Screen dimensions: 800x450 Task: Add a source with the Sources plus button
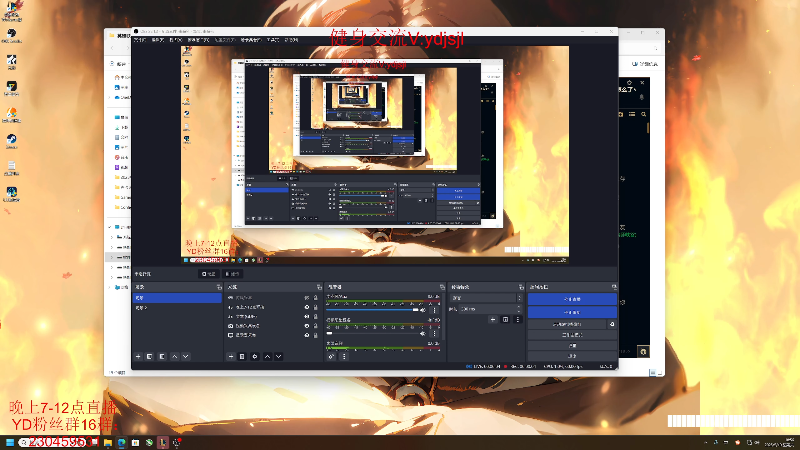[231, 357]
